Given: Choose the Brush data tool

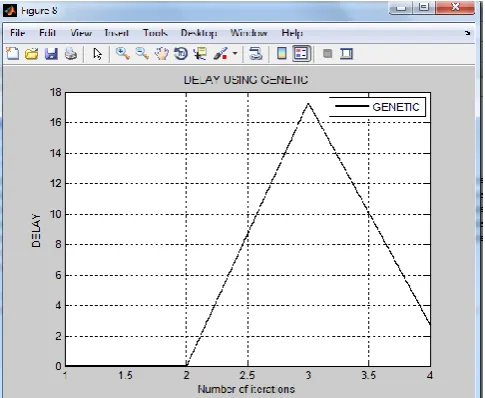Looking at the screenshot, I should pos(221,54).
